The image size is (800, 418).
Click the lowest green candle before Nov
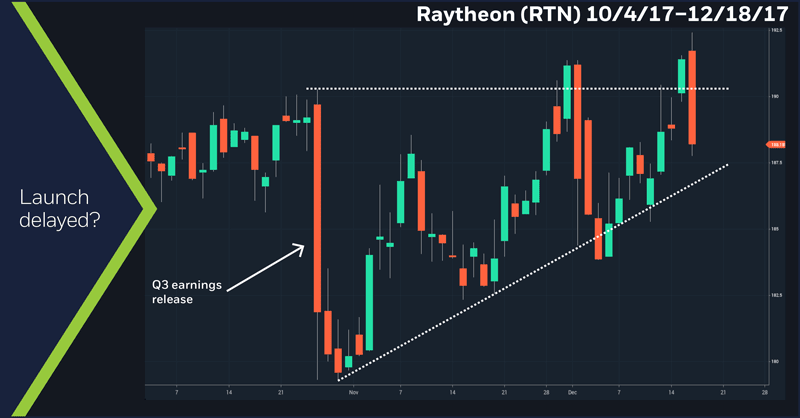(348, 362)
